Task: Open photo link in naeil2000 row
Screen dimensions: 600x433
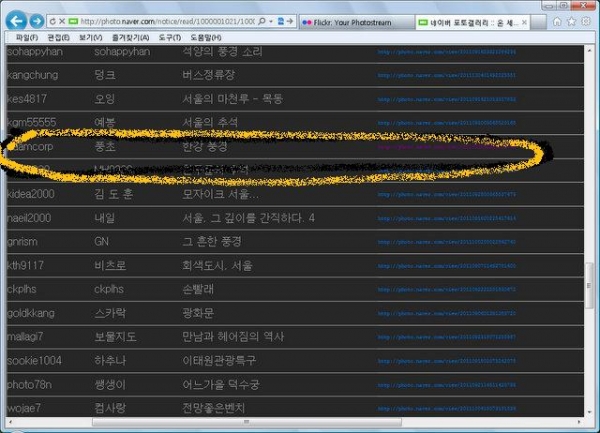Action: point(447,218)
